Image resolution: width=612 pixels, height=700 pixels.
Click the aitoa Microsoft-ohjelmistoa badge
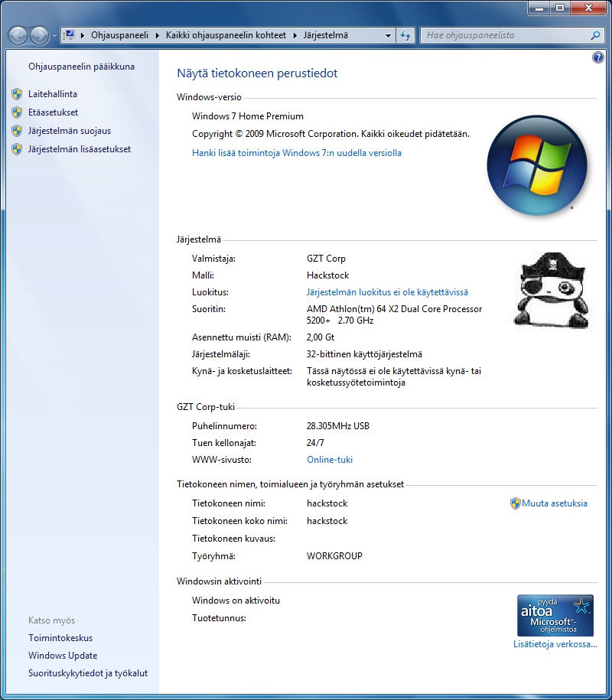pos(555,615)
